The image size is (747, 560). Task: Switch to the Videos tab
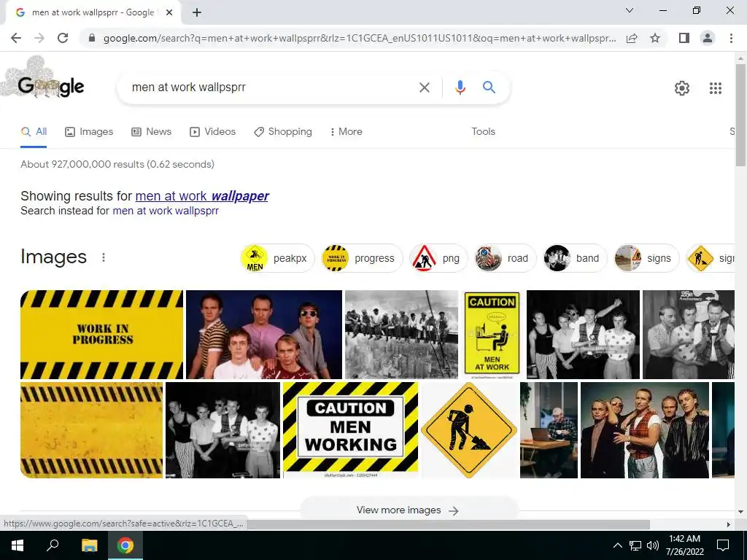pyautogui.click(x=212, y=132)
